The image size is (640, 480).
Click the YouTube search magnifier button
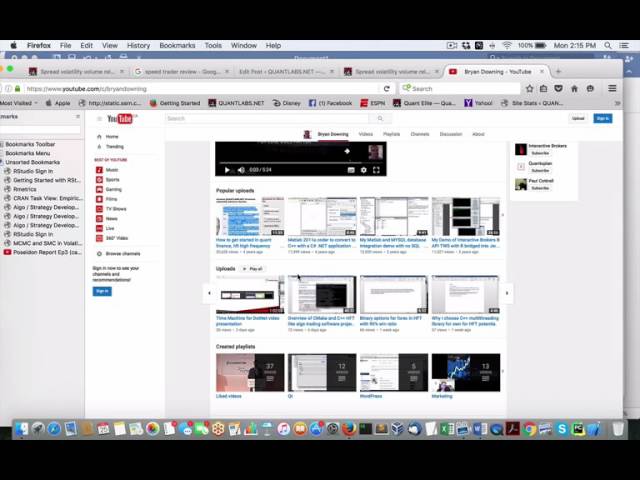(x=380, y=118)
